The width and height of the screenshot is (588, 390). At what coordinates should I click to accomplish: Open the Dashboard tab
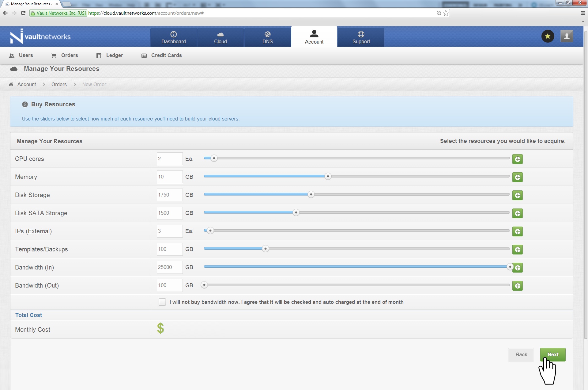tap(173, 37)
